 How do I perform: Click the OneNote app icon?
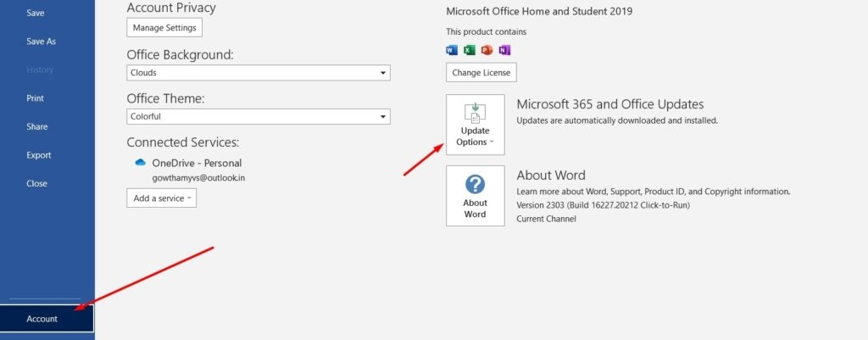pos(504,50)
